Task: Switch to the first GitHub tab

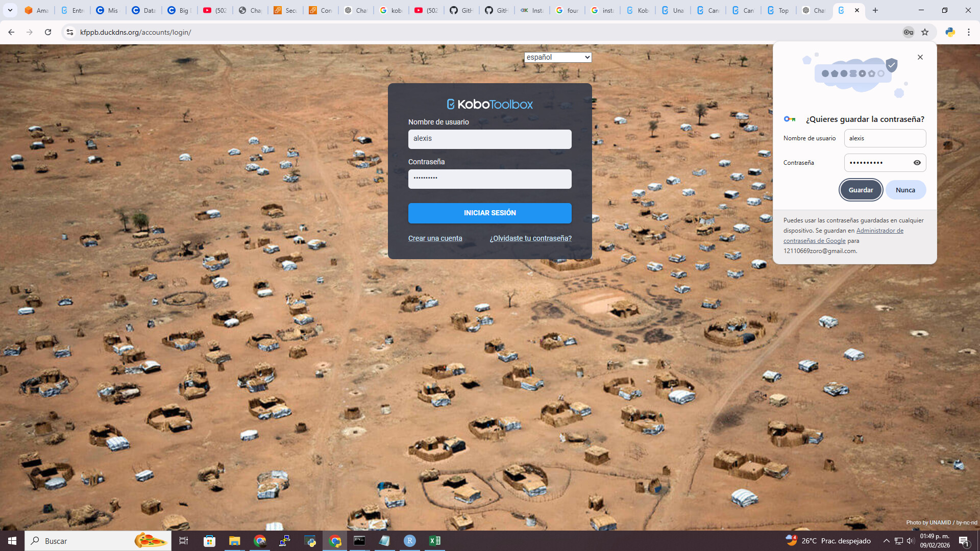Action: pos(461,10)
